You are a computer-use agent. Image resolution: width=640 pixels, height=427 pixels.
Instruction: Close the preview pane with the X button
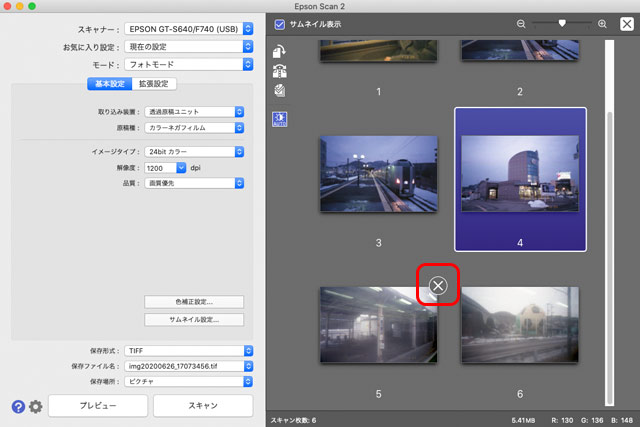626,23
